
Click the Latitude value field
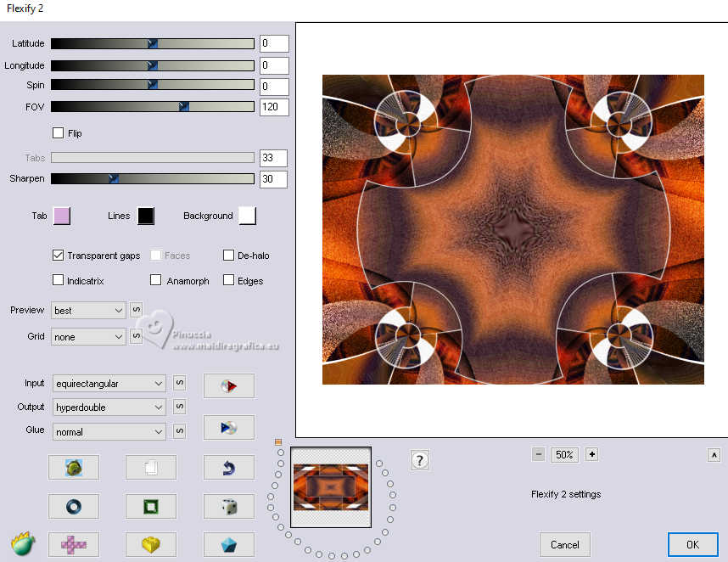pos(274,43)
